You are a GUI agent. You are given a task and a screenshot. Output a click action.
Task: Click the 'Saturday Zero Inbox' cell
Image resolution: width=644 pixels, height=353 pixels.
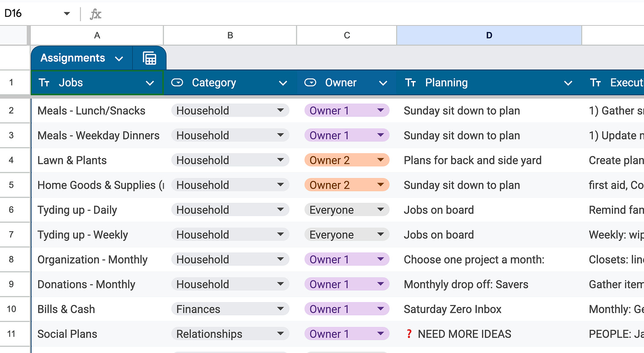(x=489, y=309)
